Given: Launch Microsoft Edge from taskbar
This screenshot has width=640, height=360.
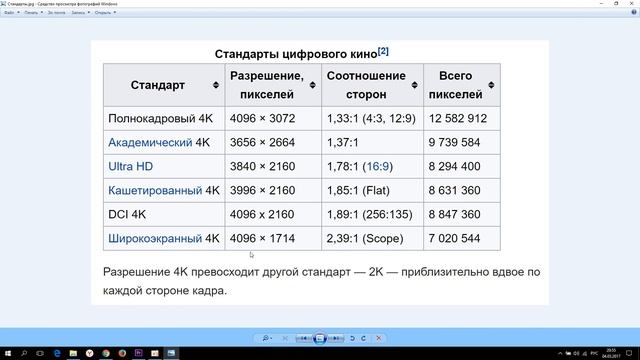Looking at the screenshot, I should (x=57, y=353).
